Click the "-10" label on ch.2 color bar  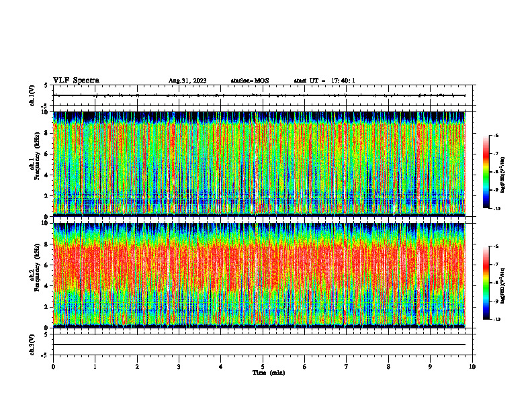tap(497, 320)
